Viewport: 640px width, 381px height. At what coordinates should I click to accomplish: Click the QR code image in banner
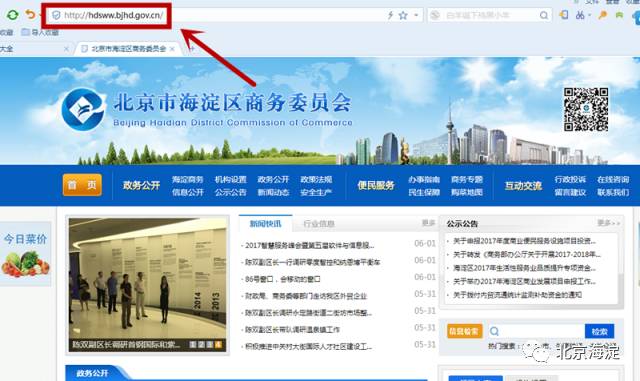point(586,109)
